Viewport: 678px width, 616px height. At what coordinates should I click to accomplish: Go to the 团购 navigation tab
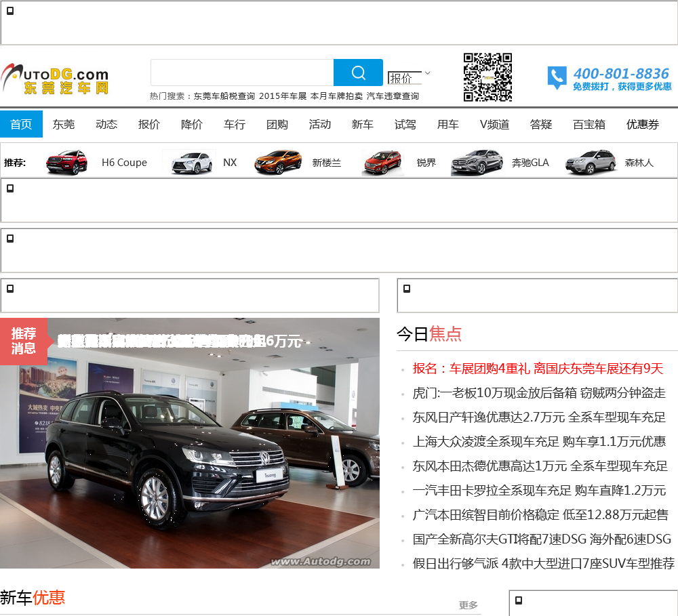(x=277, y=124)
